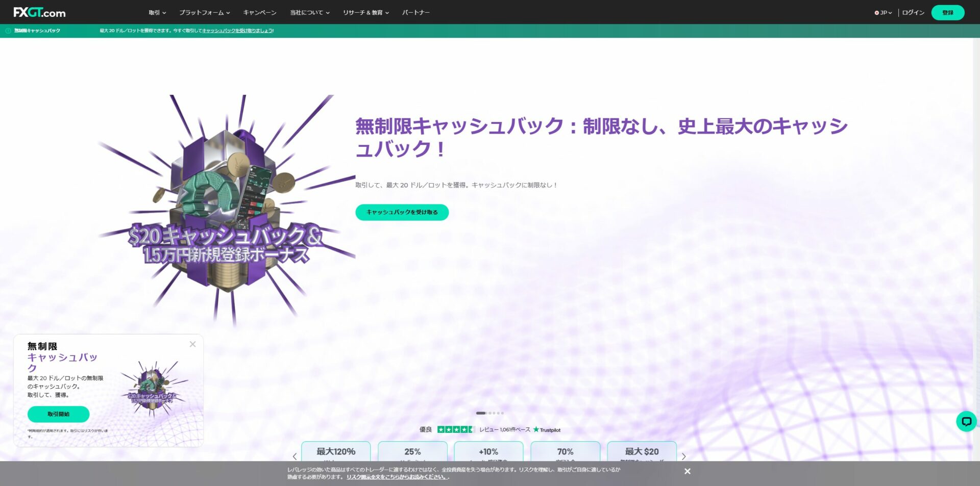This screenshot has height=486, width=980.
Task: Expand the プラットフォーム dropdown
Action: [x=204, y=13]
